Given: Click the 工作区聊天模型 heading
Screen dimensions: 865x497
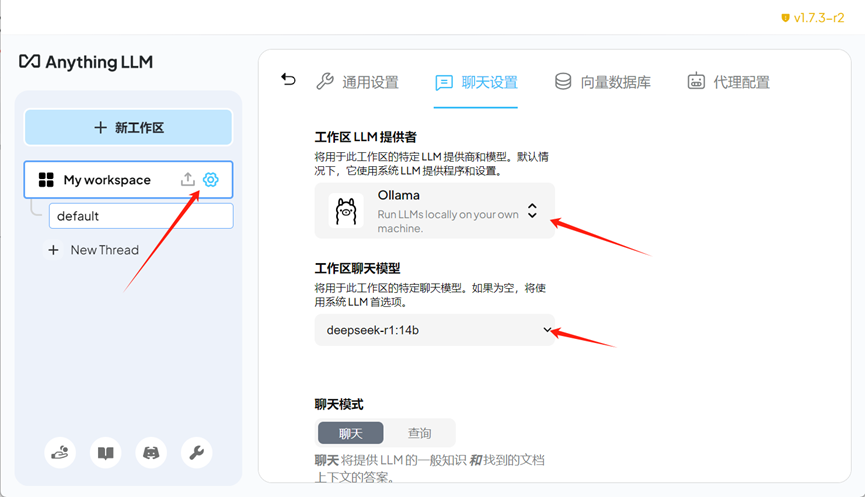Looking at the screenshot, I should [x=357, y=269].
